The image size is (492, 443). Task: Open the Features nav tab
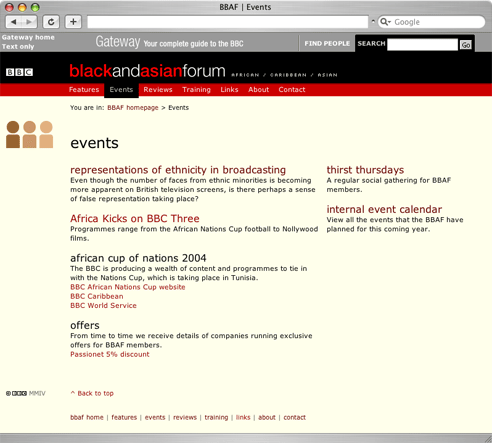[84, 89]
